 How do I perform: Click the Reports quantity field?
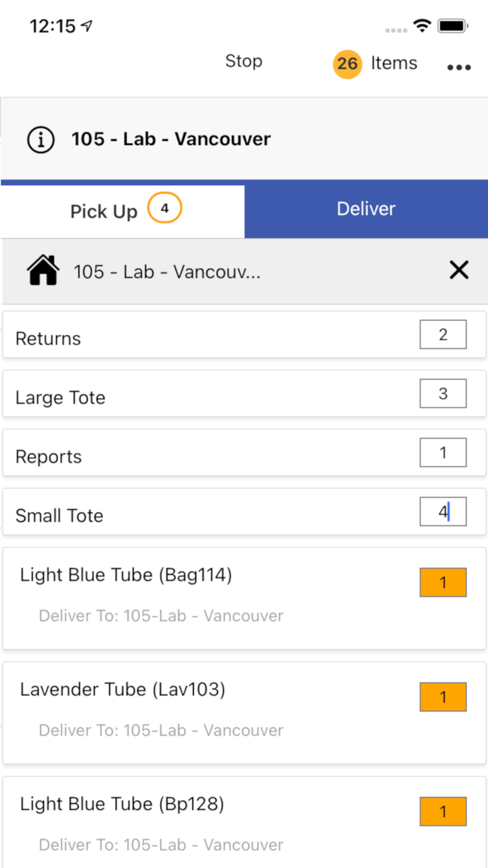click(443, 453)
